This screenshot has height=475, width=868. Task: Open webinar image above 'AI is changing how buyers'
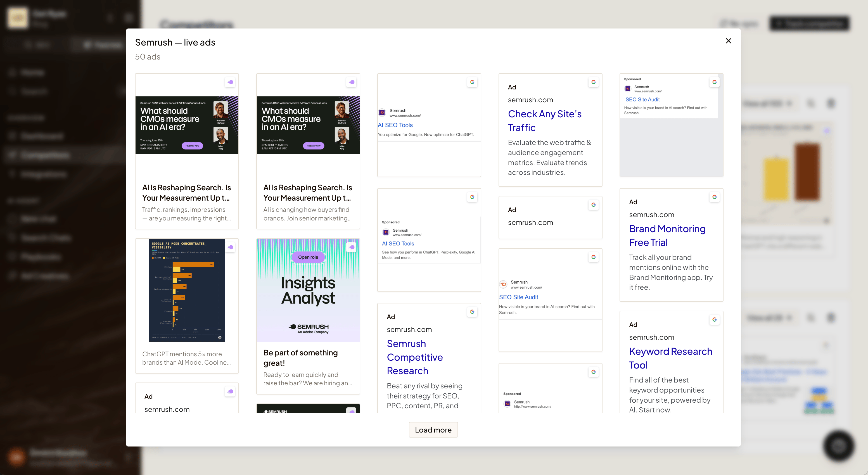[x=308, y=125]
